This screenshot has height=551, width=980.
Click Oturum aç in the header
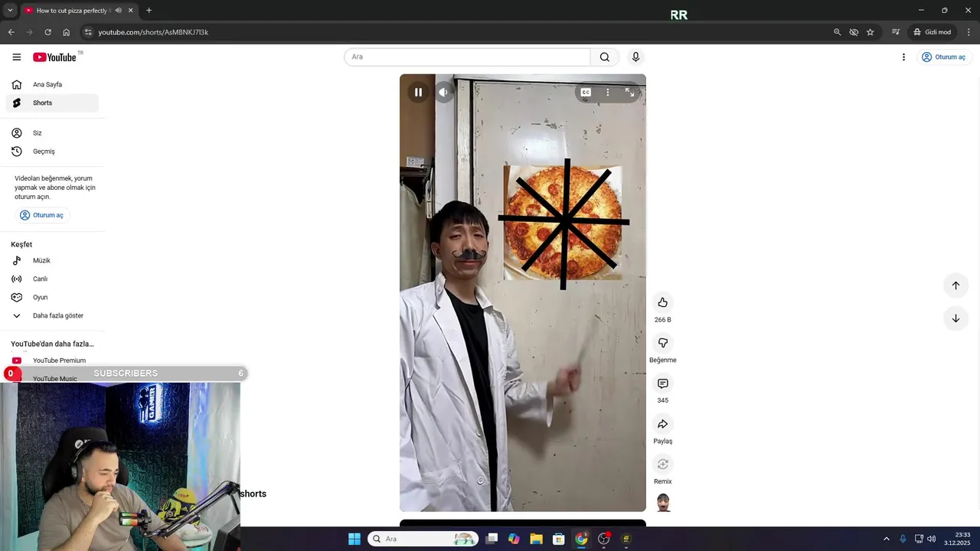point(943,57)
